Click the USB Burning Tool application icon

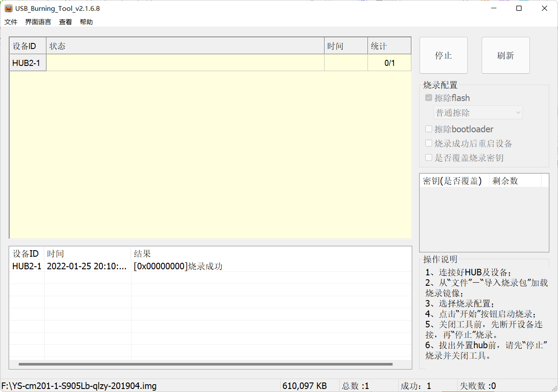point(8,8)
